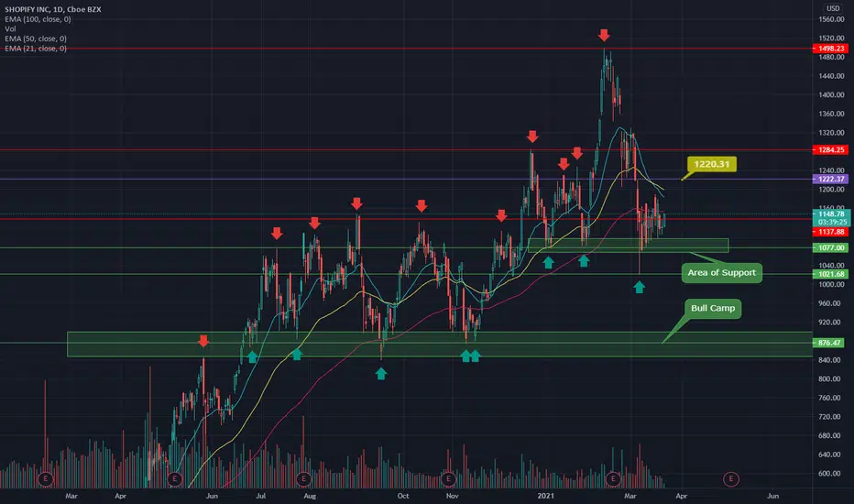This screenshot has width=854, height=504.
Task: Select the Vol indicator legend
Action: click(x=10, y=29)
